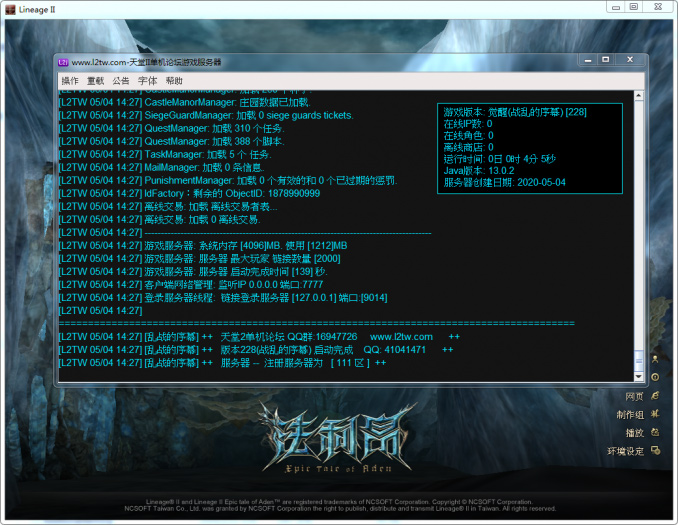678x525 pixels.
Task: Open the 字体 font menu
Action: (x=148, y=81)
